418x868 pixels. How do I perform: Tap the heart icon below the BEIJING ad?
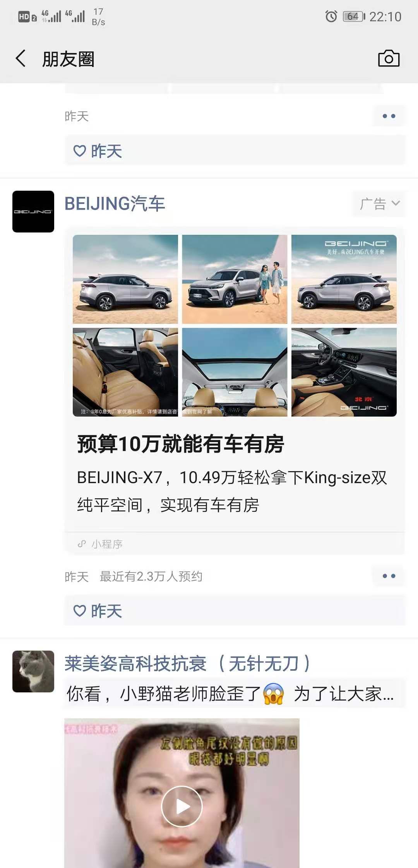[80, 611]
